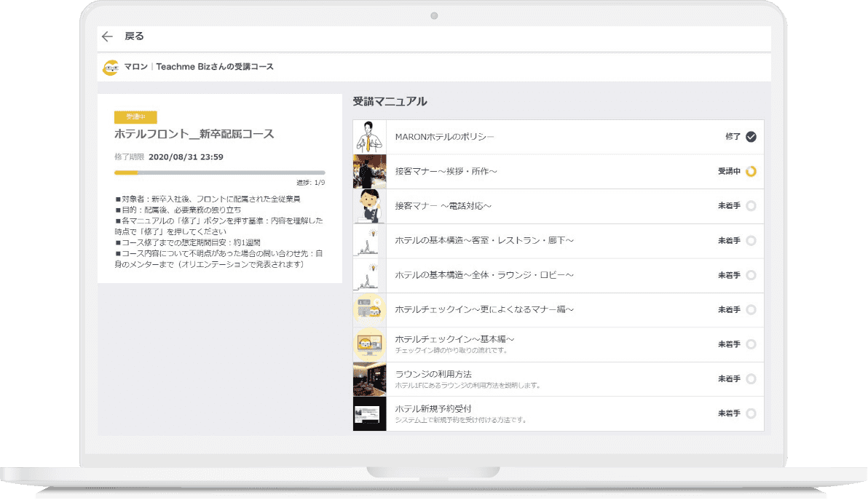Screen dimensions: 868x500
Task: Click the Maron owl mascot icon
Action: pos(111,67)
